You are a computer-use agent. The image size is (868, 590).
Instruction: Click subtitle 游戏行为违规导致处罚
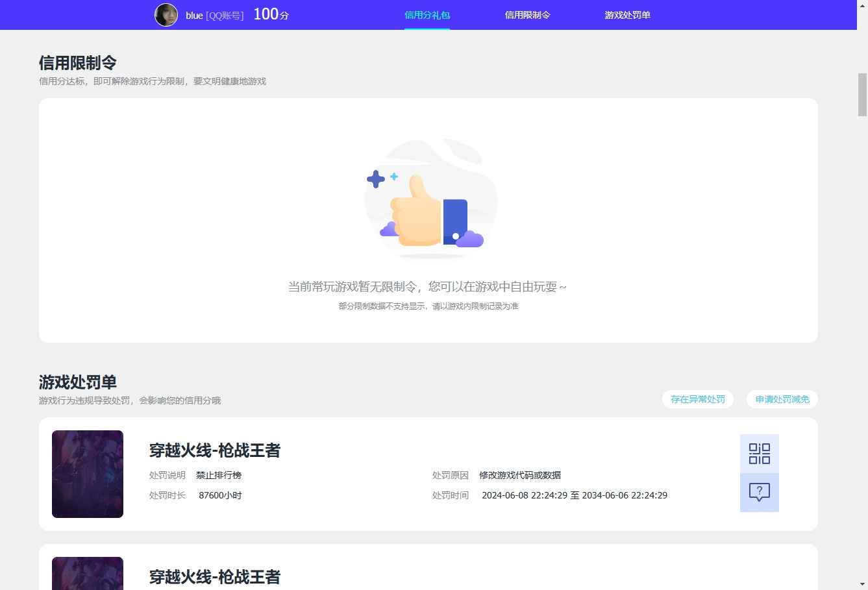pos(130,400)
